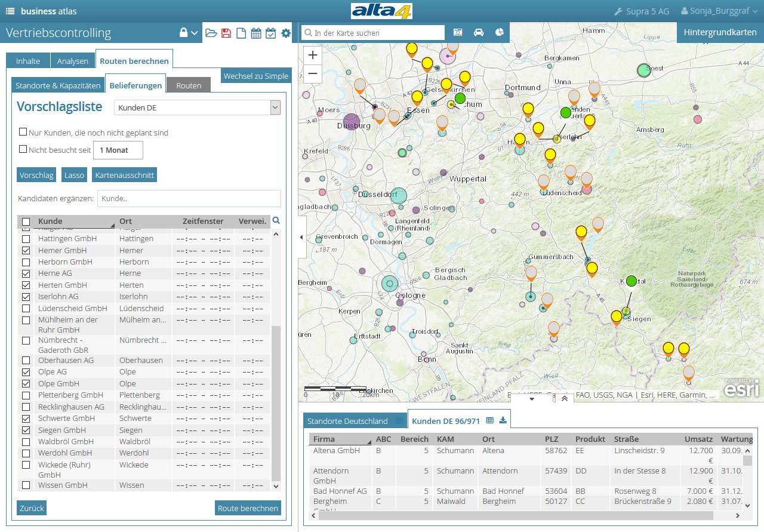Uncheck the Iserlohn AG checkbox
The height and width of the screenshot is (532, 764).
[26, 297]
